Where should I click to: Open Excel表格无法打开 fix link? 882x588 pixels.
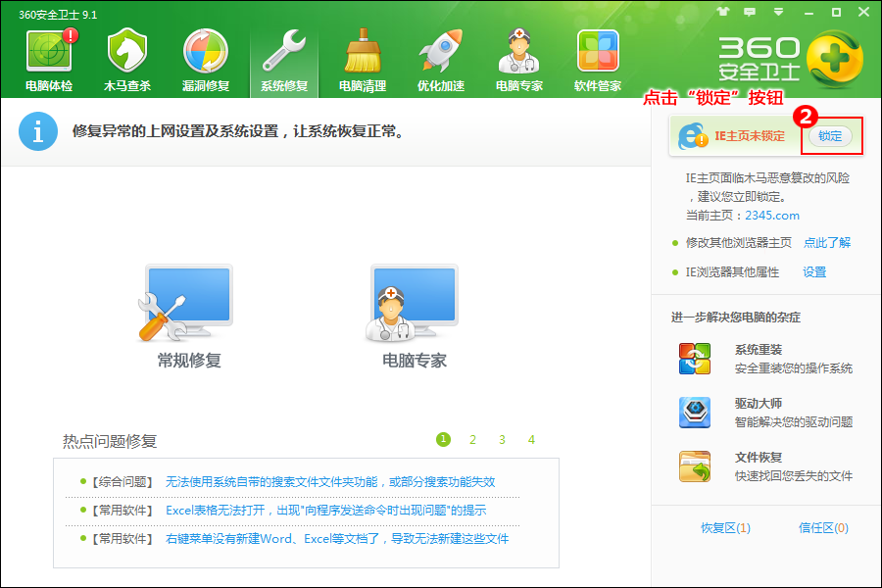click(x=325, y=511)
